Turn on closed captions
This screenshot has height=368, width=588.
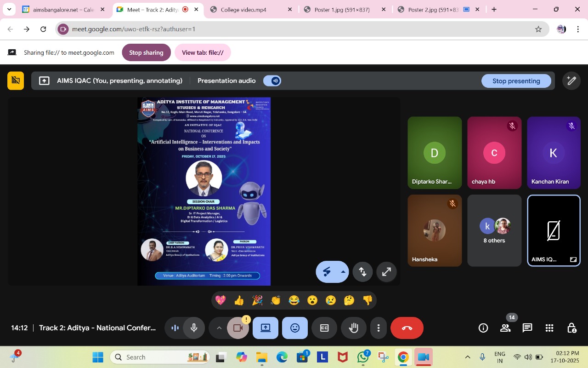[x=324, y=328]
